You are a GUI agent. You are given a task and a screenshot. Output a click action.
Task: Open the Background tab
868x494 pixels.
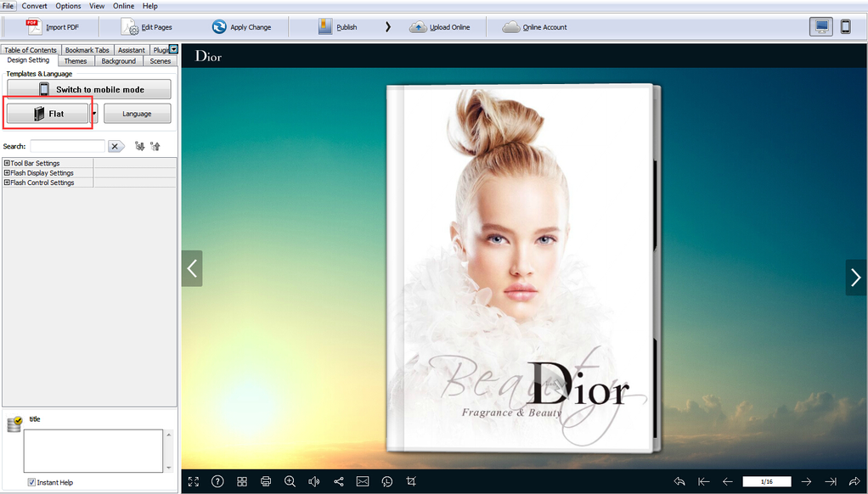point(118,61)
